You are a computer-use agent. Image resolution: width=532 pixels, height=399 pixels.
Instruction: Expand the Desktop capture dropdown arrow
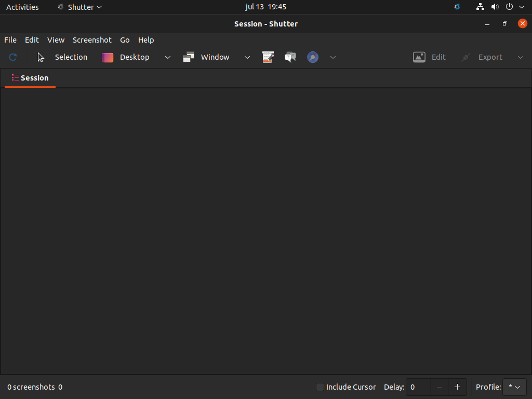(168, 57)
